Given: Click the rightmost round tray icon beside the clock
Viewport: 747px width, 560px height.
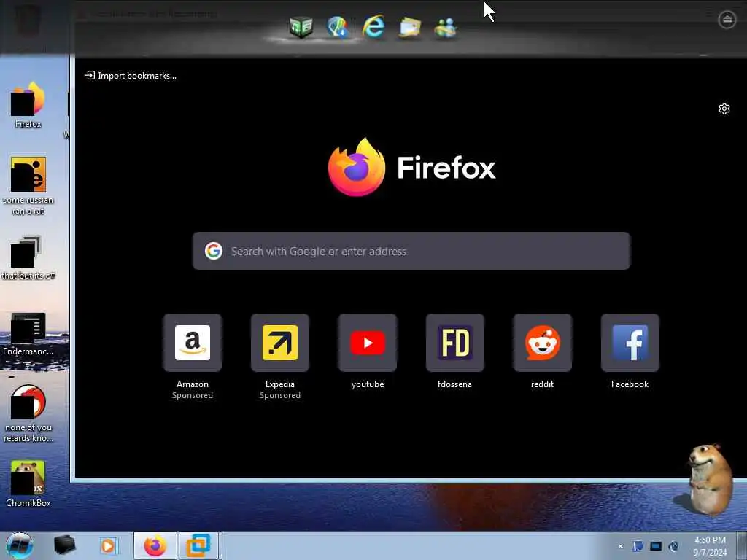Looking at the screenshot, I should (x=673, y=546).
